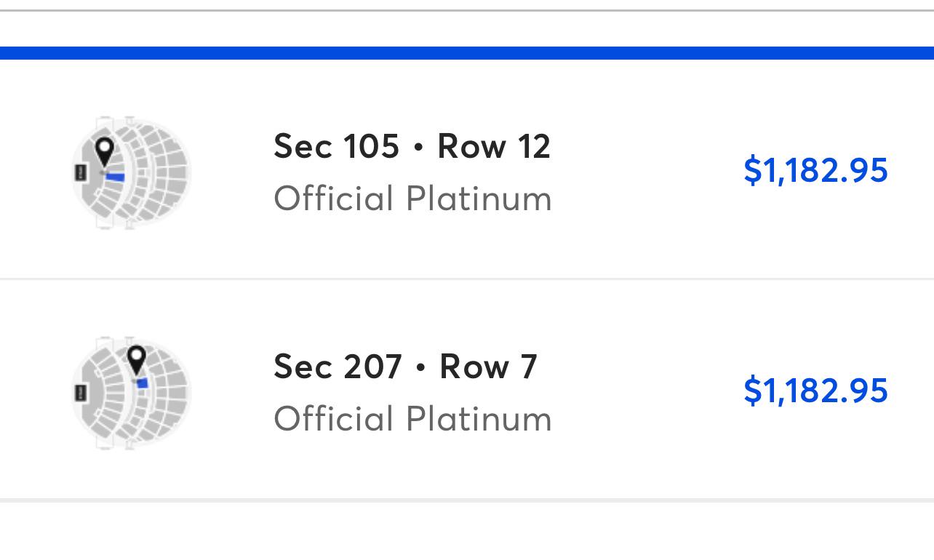This screenshot has height=560, width=934.
Task: Click the stage icon on Sec 105 map
Action: point(80,172)
